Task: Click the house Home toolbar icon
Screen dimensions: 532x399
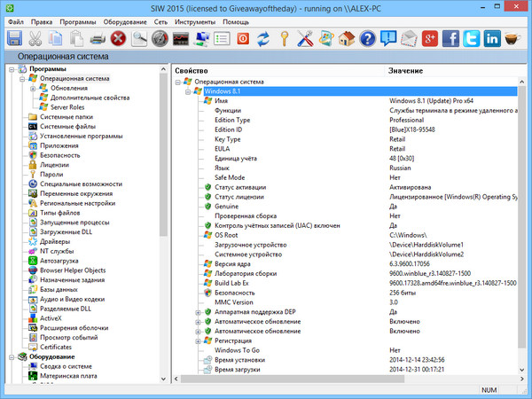Action: pyautogui.click(x=346, y=38)
